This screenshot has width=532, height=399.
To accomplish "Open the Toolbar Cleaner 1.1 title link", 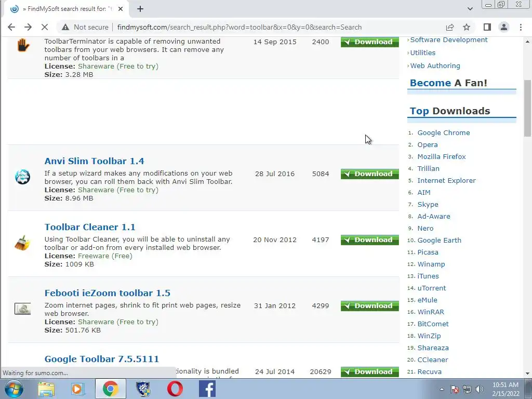I will [x=90, y=227].
